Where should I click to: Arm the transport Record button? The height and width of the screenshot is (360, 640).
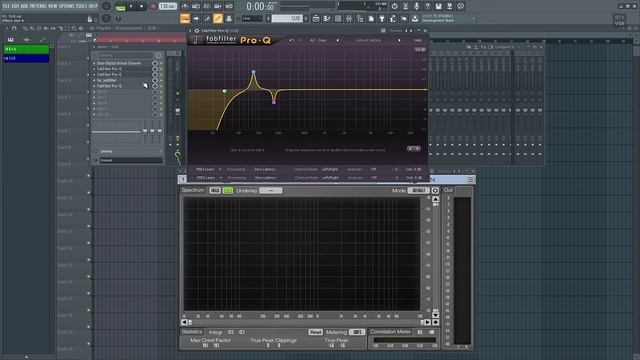(153, 7)
